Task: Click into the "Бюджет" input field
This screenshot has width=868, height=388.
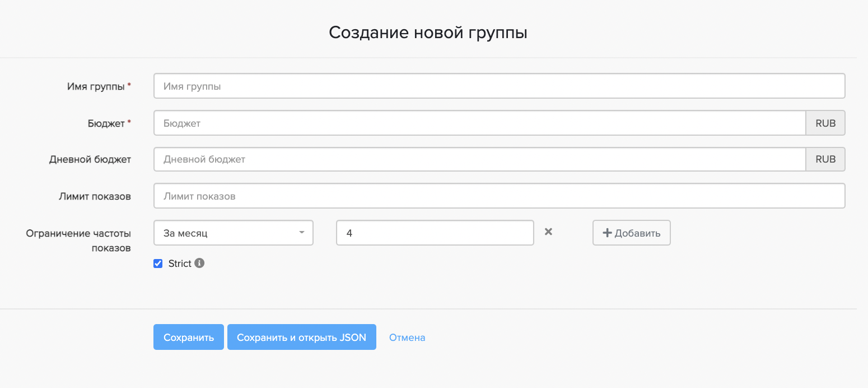Action: 479,123
